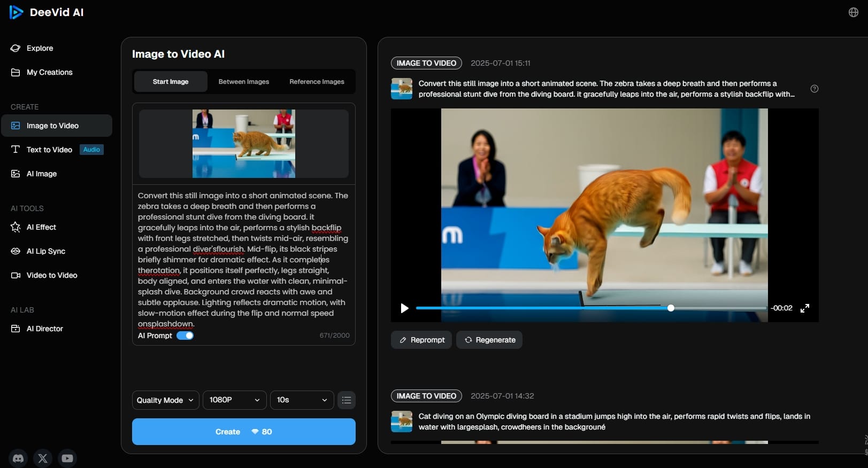Click the help icon next to zebra prompt
The height and width of the screenshot is (468, 868).
point(815,89)
